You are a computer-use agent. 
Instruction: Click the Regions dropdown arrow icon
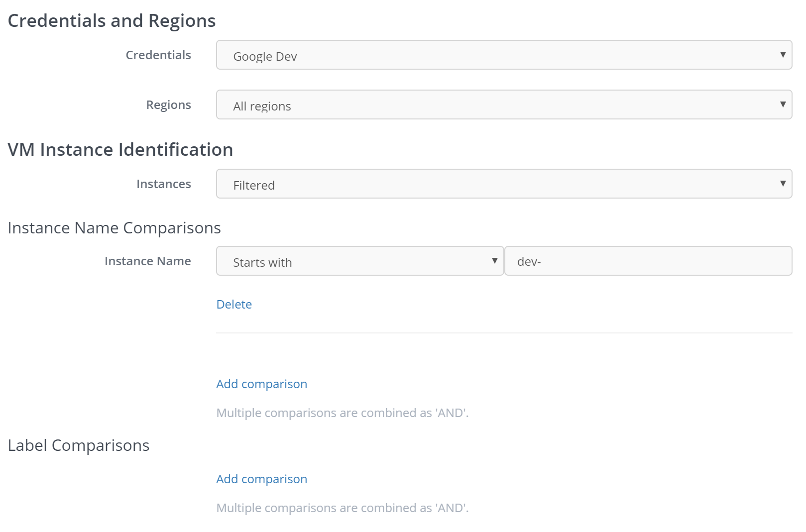coord(783,105)
